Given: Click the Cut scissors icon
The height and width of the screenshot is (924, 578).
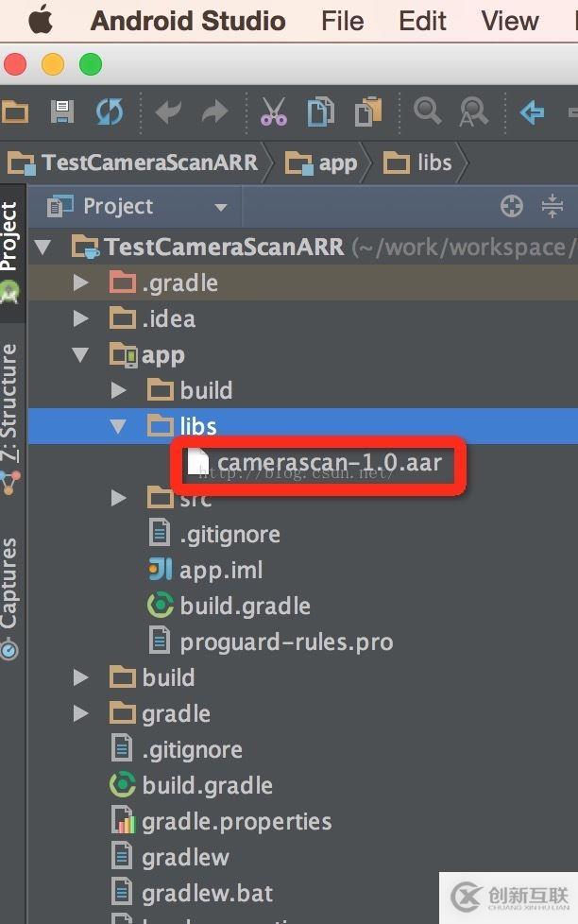Looking at the screenshot, I should (274, 111).
